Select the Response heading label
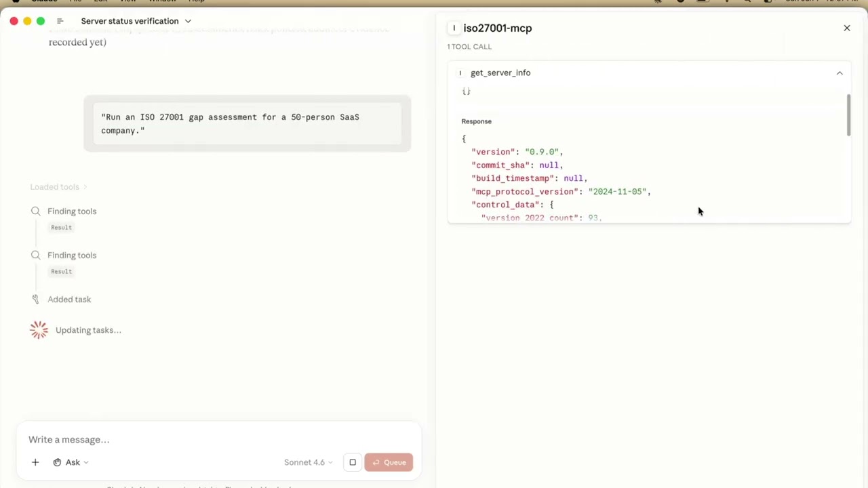The image size is (868, 488). coord(477,121)
